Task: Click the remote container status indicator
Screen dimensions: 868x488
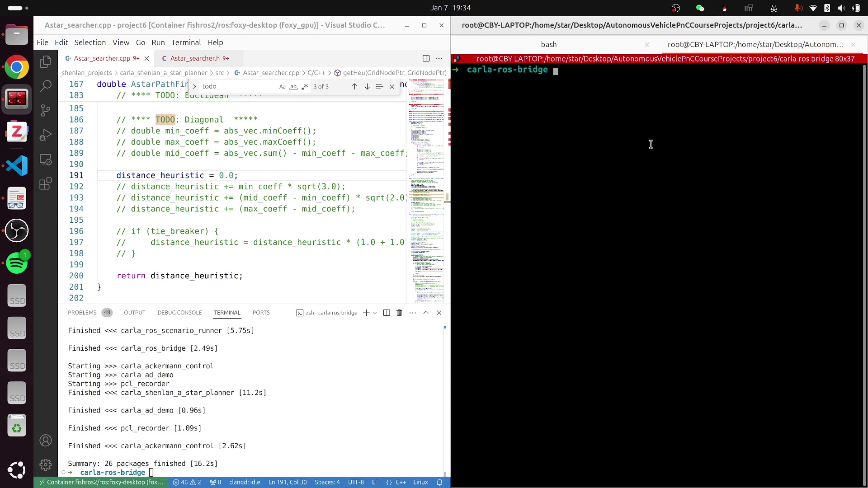Action: (x=101, y=482)
